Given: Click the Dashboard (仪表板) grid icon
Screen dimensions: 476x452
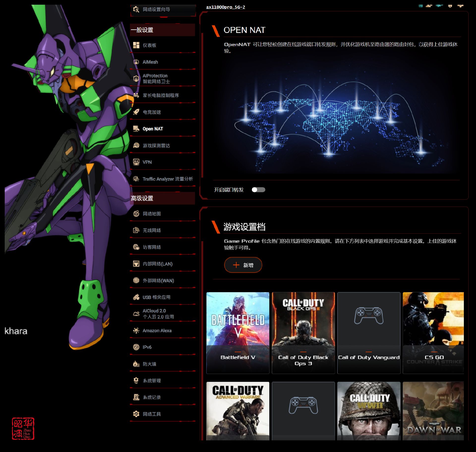Looking at the screenshot, I should pyautogui.click(x=136, y=45).
